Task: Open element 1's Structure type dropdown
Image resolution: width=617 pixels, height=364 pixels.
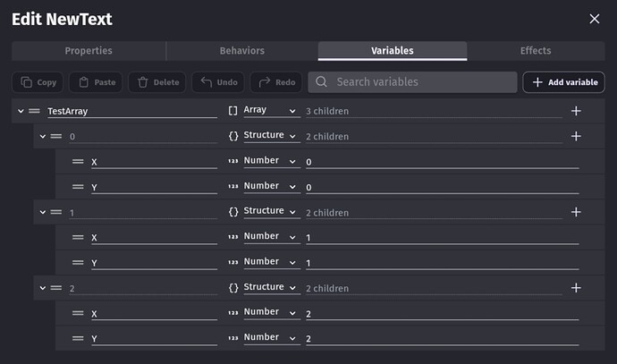Action: [272, 211]
